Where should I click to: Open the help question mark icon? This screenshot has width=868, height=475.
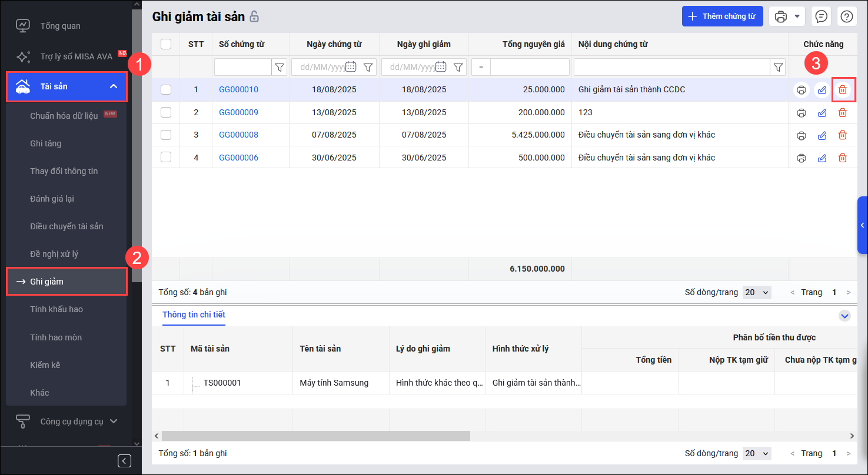pyautogui.click(x=847, y=16)
